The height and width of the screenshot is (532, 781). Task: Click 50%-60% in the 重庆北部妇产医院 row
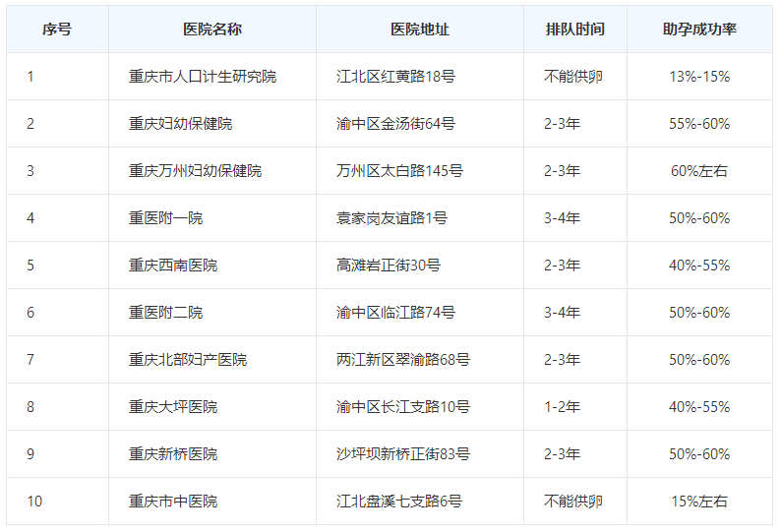(x=699, y=360)
